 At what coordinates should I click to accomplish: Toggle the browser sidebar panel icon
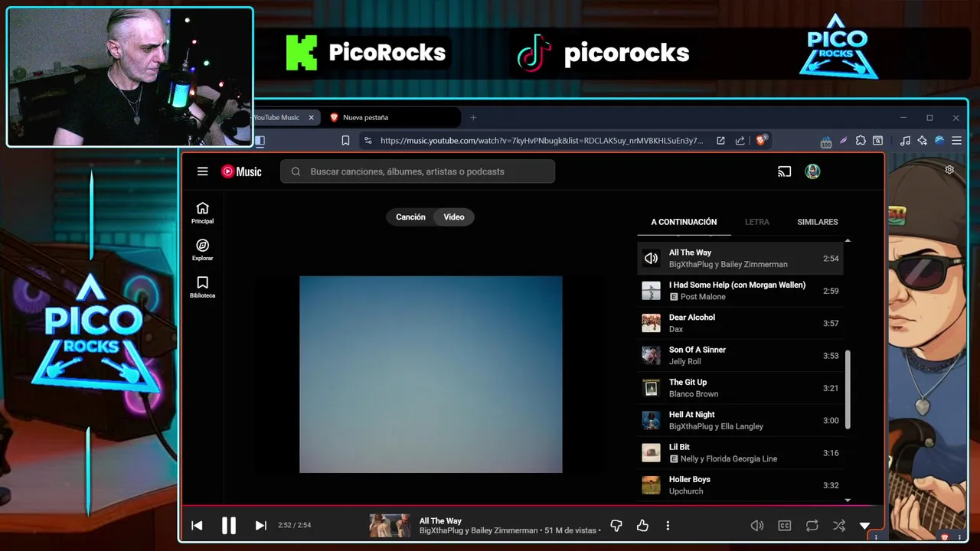click(260, 141)
